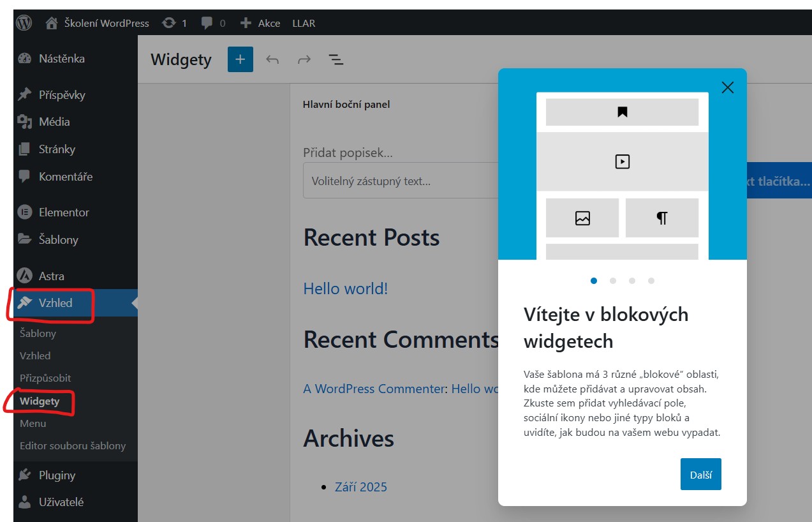
Task: Open the Widgety submenu item
Action: tap(39, 401)
